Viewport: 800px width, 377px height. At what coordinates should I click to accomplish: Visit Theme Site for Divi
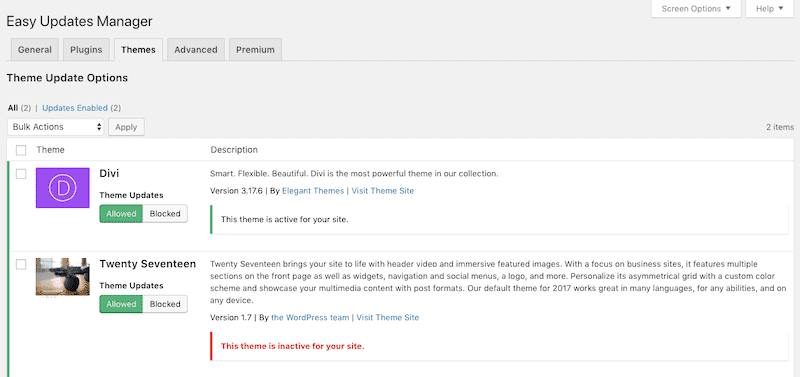(382, 191)
